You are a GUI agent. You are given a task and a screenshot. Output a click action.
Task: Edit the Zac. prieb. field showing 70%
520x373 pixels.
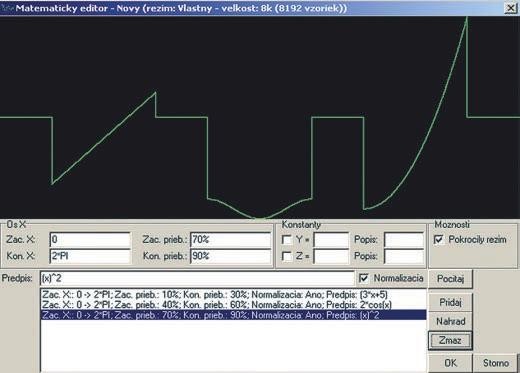[x=231, y=239]
